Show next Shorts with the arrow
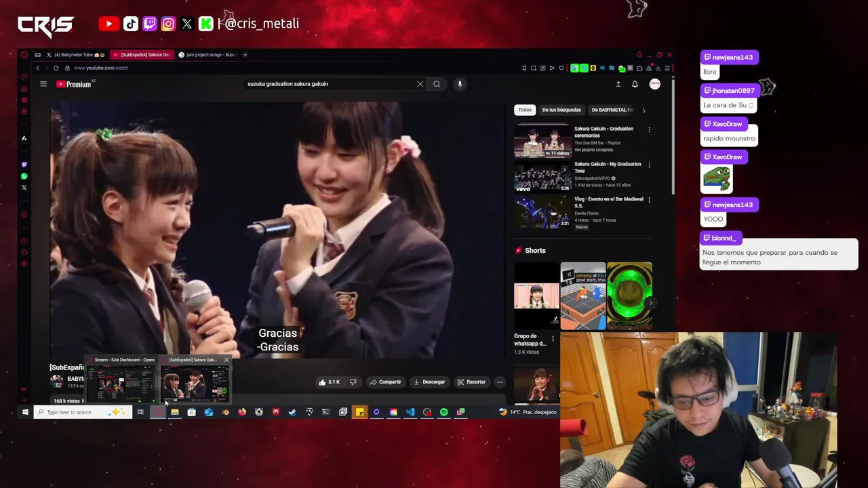Screen dimensions: 868x488 [650, 303]
